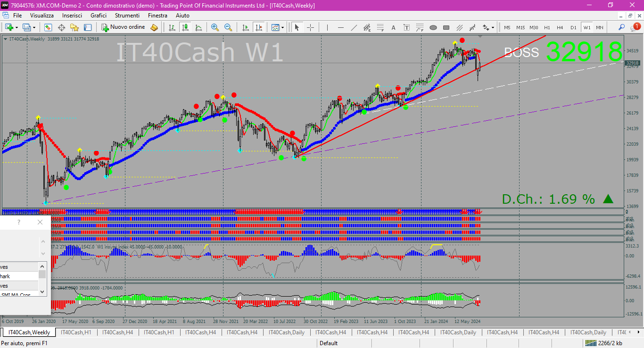Open the search magnifier icon

pos(622,27)
